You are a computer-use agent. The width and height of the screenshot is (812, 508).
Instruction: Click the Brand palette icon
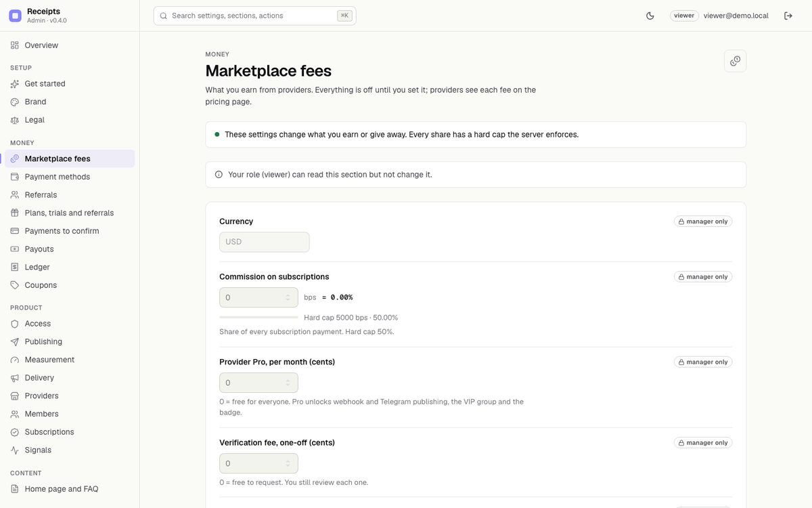pos(15,102)
